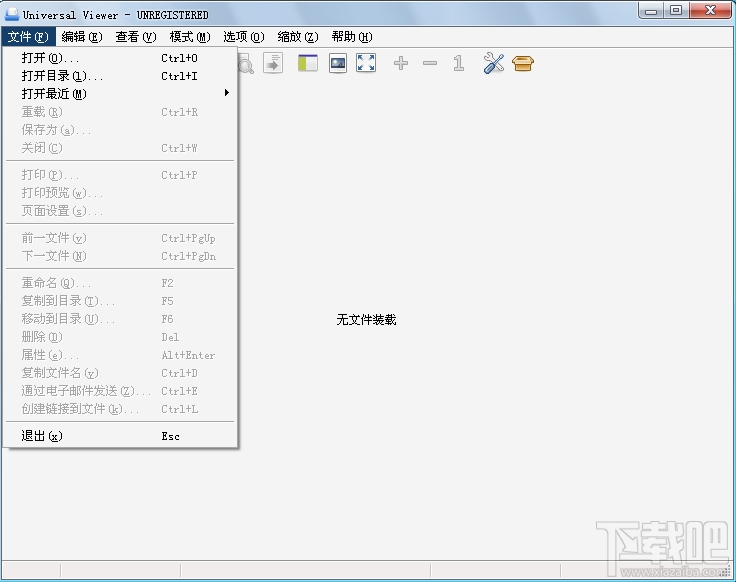Click the greyed 打印预览(w)... entry
The height and width of the screenshot is (582, 736).
coord(120,193)
